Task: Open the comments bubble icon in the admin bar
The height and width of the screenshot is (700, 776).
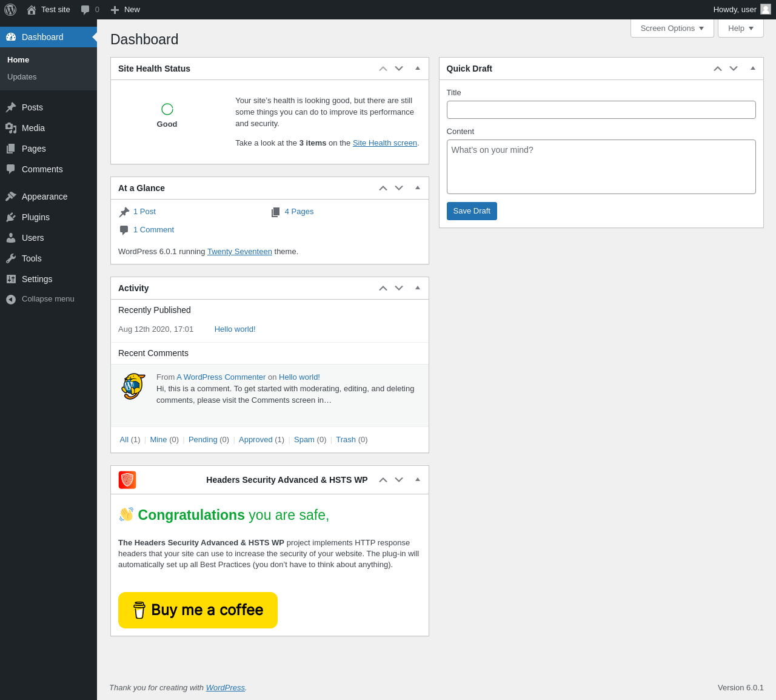Action: click(85, 10)
